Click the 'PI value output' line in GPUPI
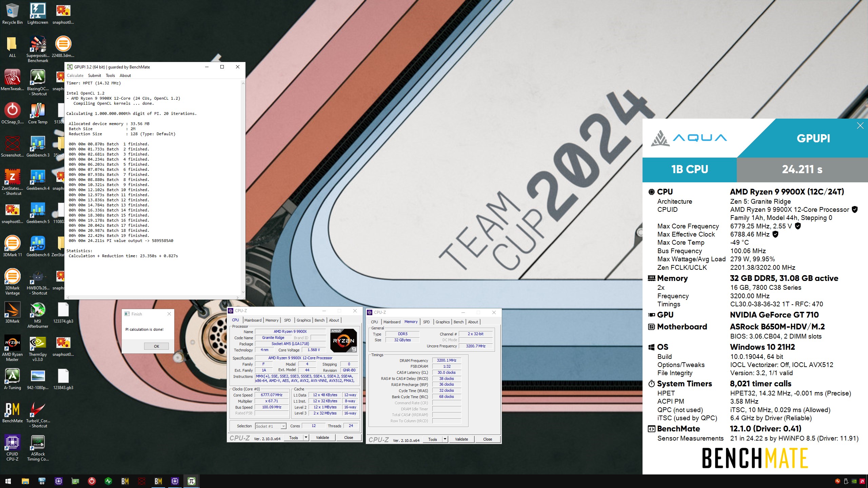The height and width of the screenshot is (488, 868). pos(121,241)
